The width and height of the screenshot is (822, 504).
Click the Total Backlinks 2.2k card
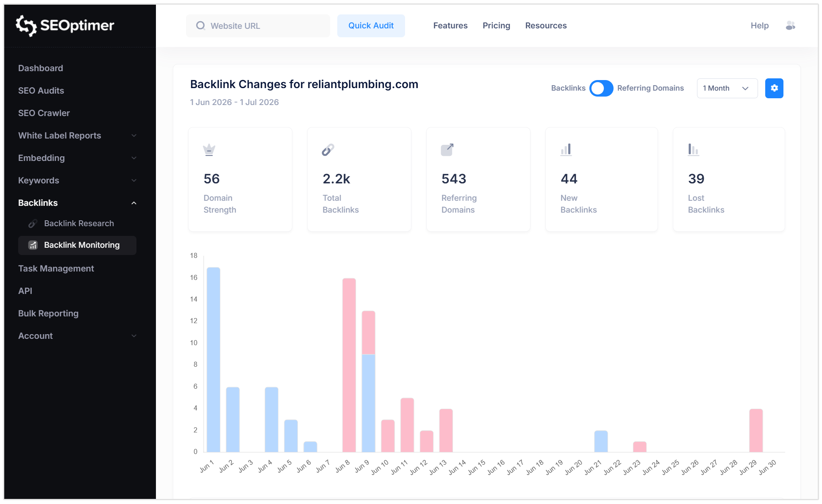(x=359, y=179)
